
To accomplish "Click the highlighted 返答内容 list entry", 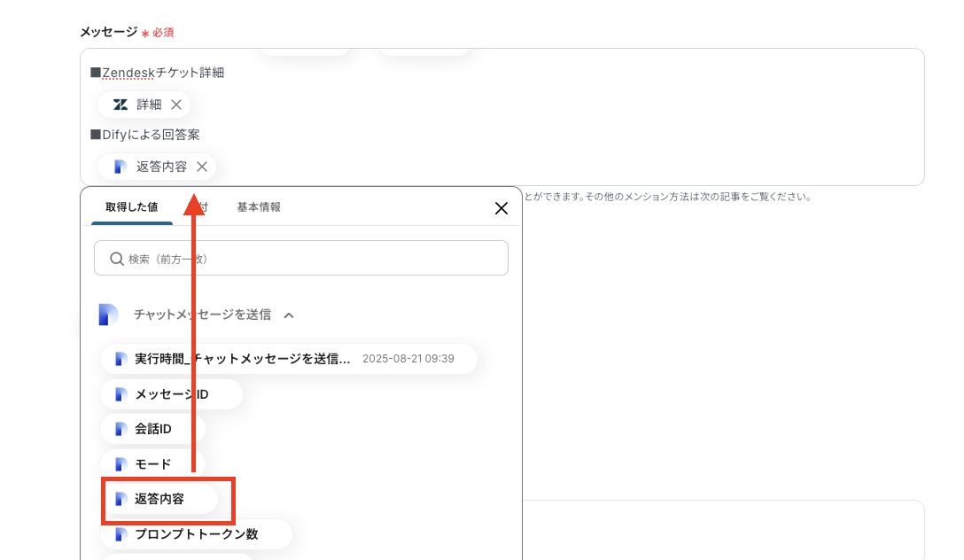I will (159, 499).
